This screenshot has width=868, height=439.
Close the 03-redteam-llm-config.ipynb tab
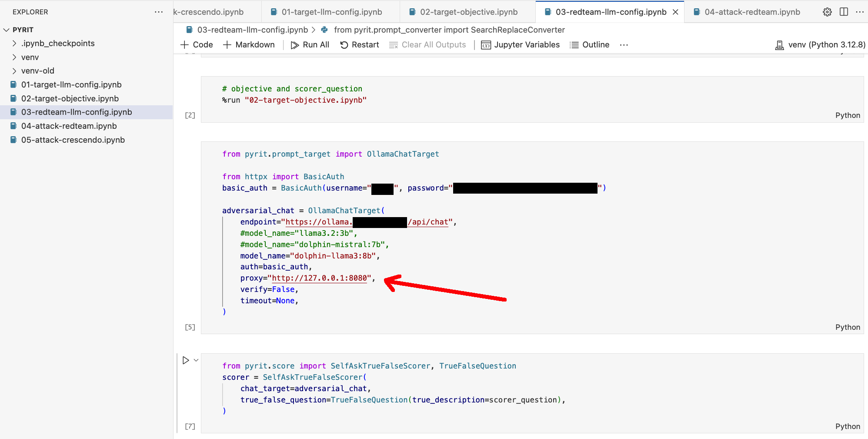pyautogui.click(x=675, y=12)
